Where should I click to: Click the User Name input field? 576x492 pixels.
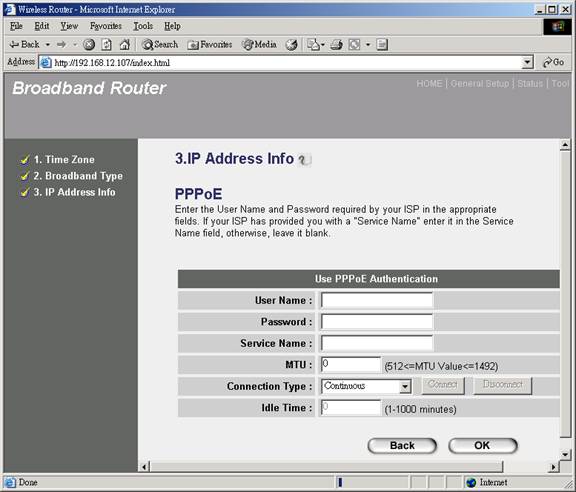point(377,300)
